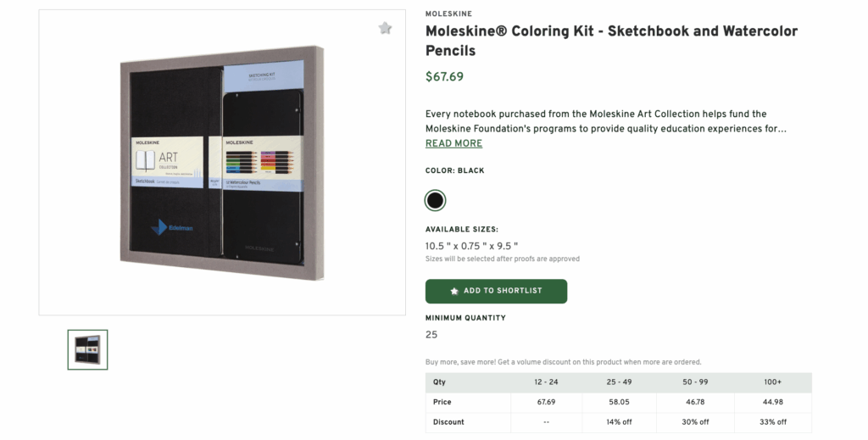Select the black color swatch
This screenshot has width=868, height=440.
(435, 201)
